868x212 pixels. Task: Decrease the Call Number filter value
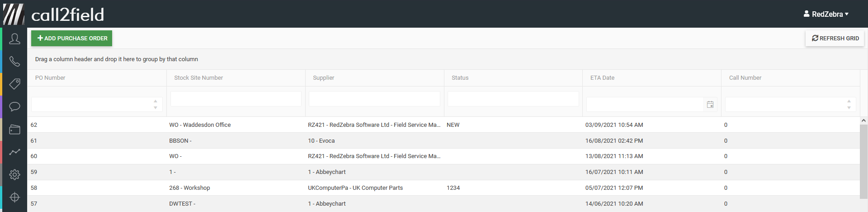(x=849, y=108)
